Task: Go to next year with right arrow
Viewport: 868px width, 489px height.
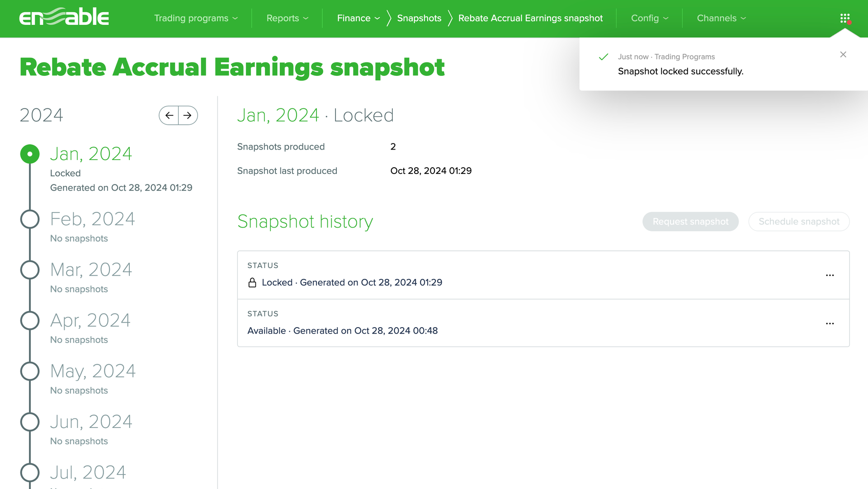Action: pyautogui.click(x=188, y=115)
